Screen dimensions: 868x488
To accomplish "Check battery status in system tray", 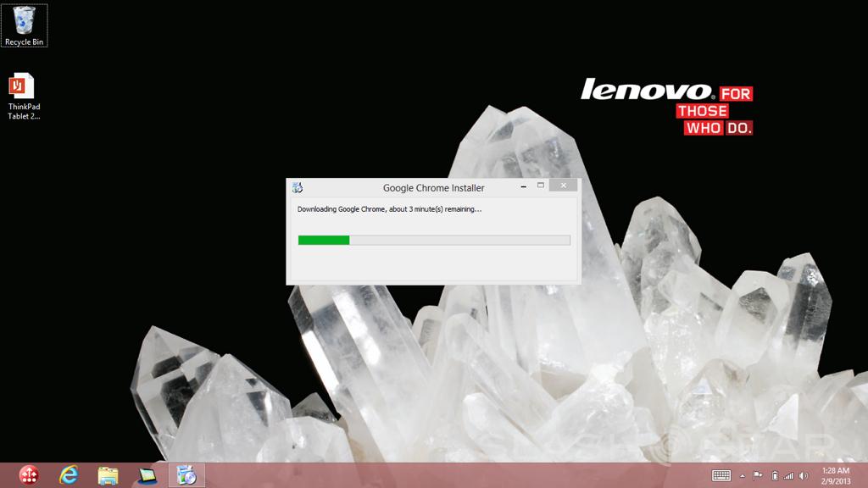I will pyautogui.click(x=774, y=475).
